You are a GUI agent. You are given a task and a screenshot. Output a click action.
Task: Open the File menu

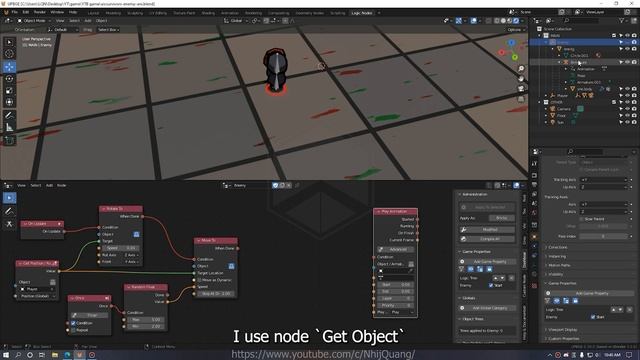pyautogui.click(x=15, y=12)
